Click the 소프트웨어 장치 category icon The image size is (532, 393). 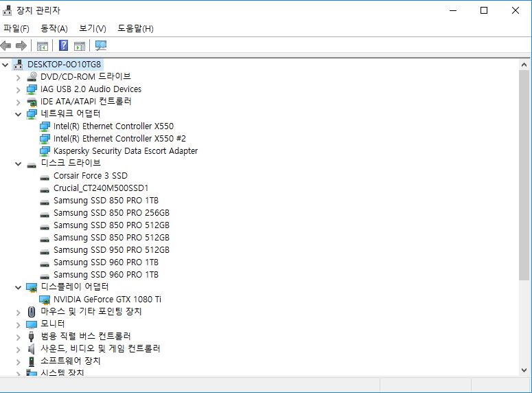32,361
